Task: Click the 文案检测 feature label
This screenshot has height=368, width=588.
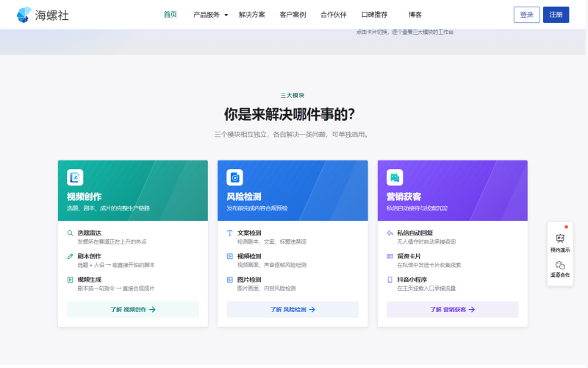Action: pos(249,233)
